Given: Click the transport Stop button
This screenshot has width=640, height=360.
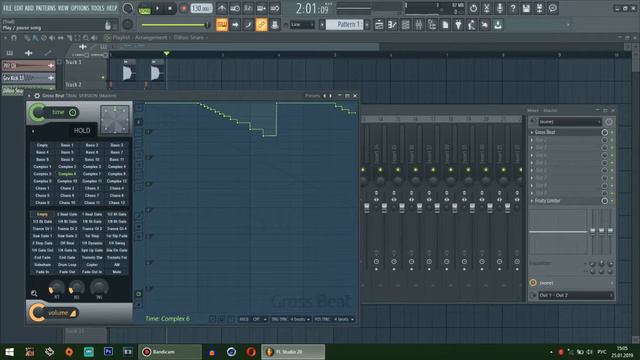Looking at the screenshot, I should click(x=170, y=9).
